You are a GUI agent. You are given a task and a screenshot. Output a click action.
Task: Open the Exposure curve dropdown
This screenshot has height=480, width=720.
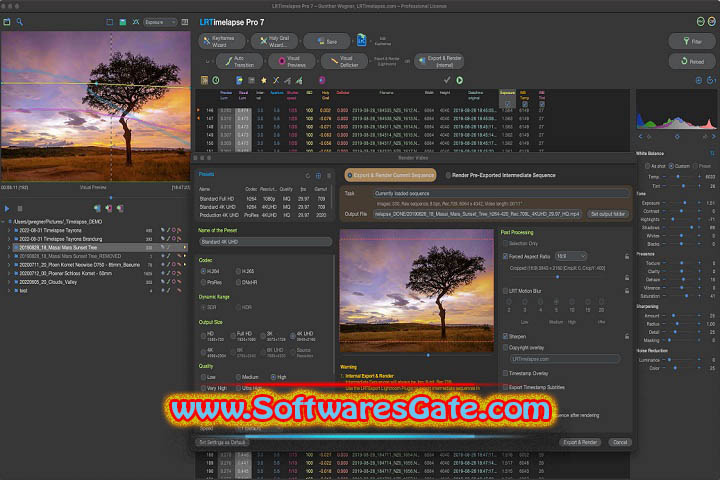point(160,22)
